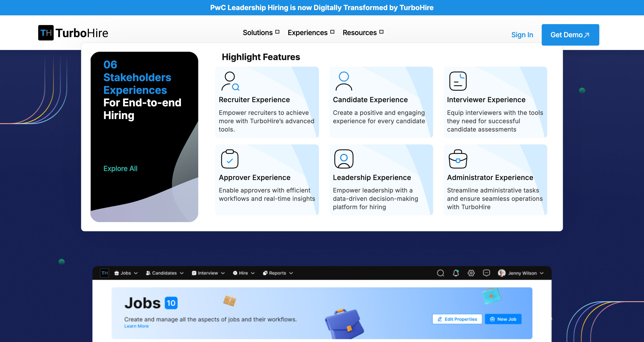The image size is (644, 342).
Task: Click the small TH logo in the preview bar
Action: tap(104, 273)
